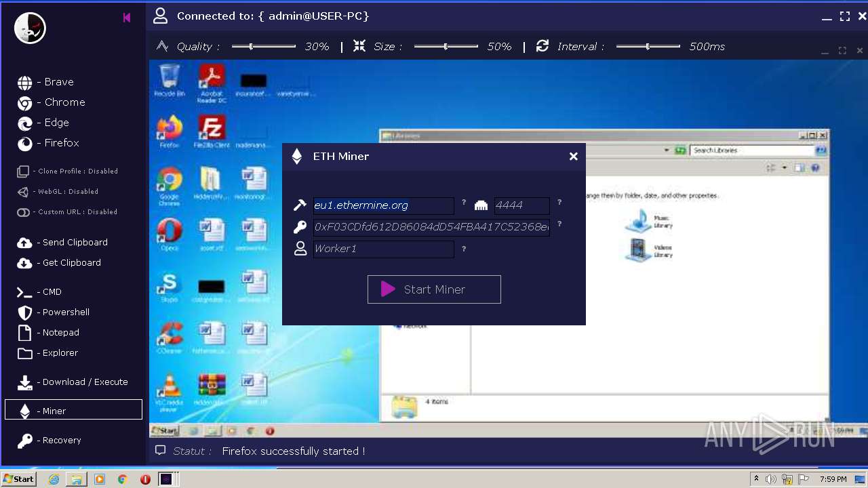Click the Quality icon

[x=162, y=46]
